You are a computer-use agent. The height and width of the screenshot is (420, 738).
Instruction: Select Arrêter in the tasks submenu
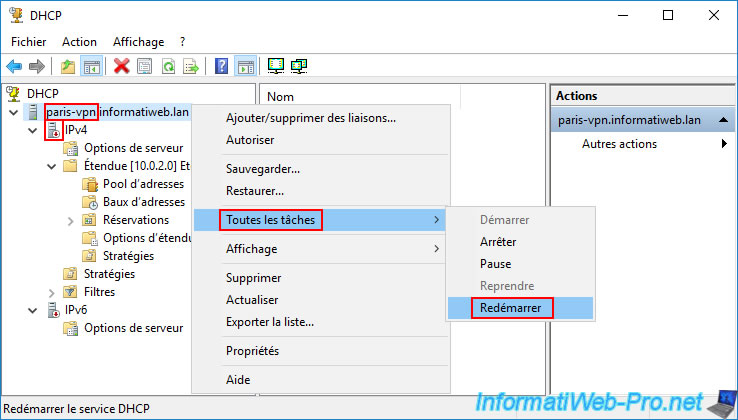(x=498, y=242)
